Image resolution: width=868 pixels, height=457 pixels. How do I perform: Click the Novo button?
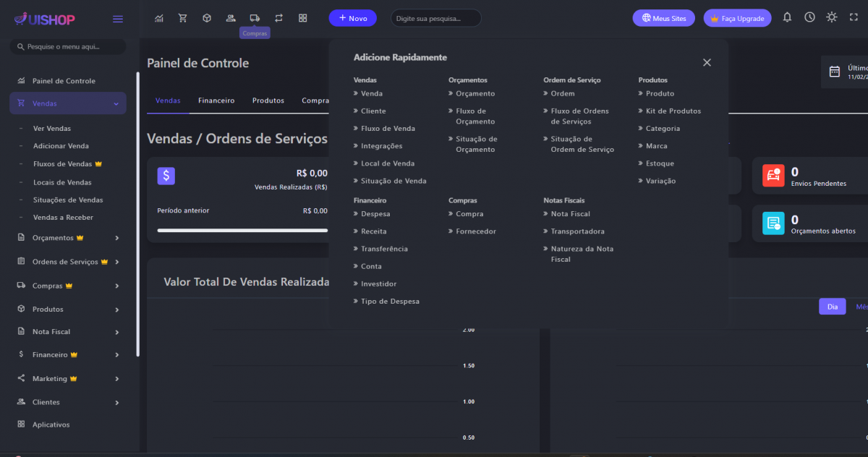tap(352, 18)
